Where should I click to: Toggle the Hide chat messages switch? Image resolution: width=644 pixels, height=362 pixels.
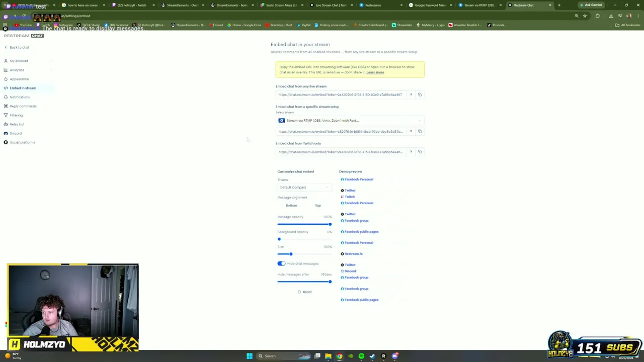coord(281,263)
